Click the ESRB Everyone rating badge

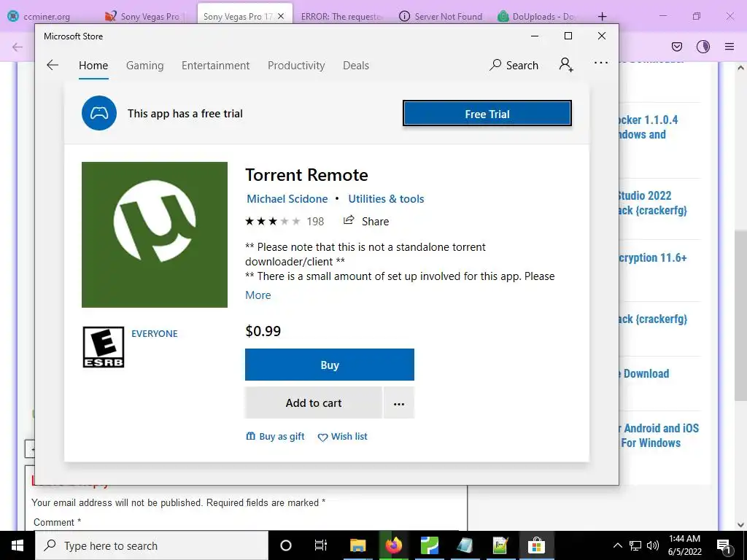tap(104, 347)
